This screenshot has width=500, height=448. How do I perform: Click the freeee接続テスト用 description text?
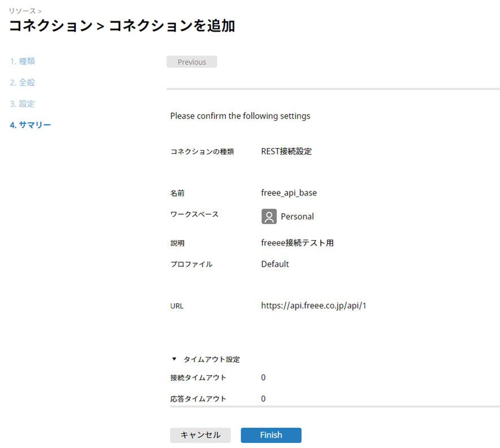coord(297,243)
